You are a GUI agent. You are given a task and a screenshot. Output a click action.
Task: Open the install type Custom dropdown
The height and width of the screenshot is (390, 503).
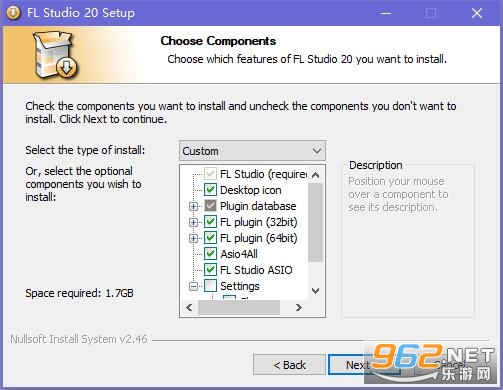(x=252, y=151)
